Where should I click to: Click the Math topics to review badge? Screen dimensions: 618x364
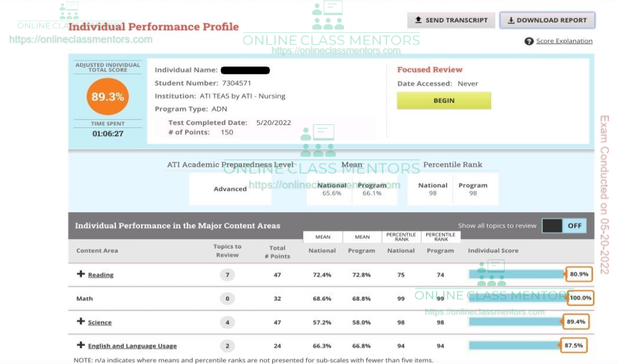tap(227, 299)
